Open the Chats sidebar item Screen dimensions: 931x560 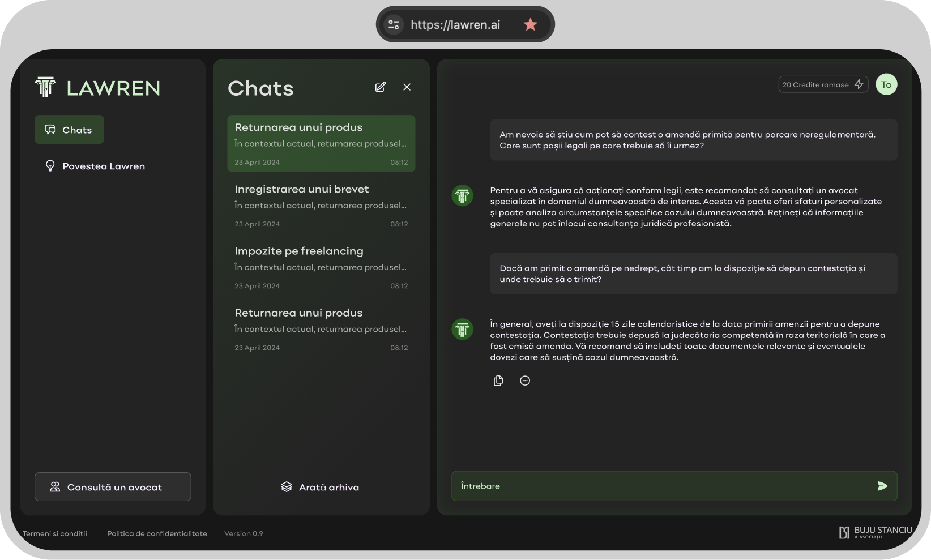pyautogui.click(x=69, y=130)
